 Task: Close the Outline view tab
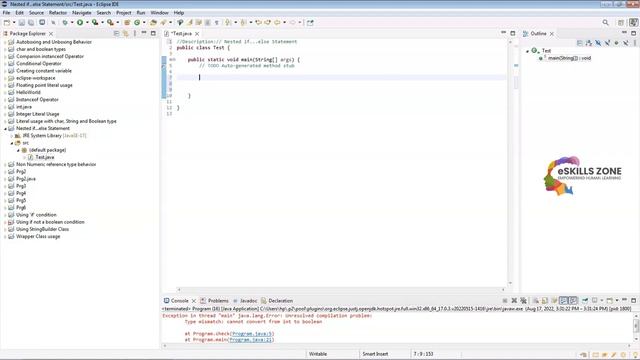pos(552,33)
